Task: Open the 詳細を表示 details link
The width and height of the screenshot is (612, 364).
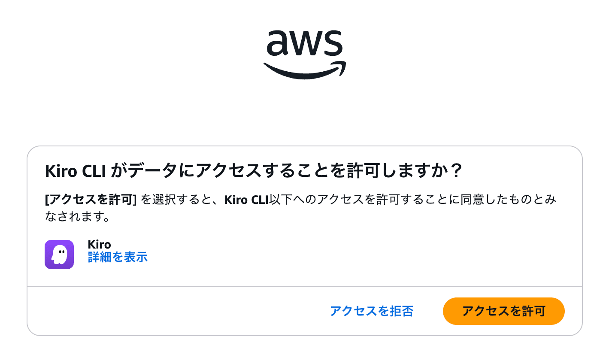Action: [x=118, y=257]
